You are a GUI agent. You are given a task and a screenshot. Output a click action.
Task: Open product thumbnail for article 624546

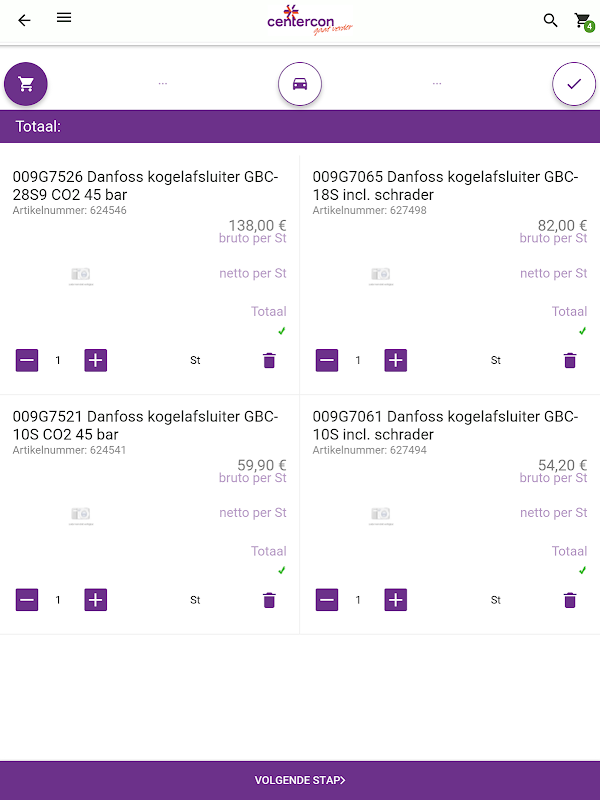81,275
